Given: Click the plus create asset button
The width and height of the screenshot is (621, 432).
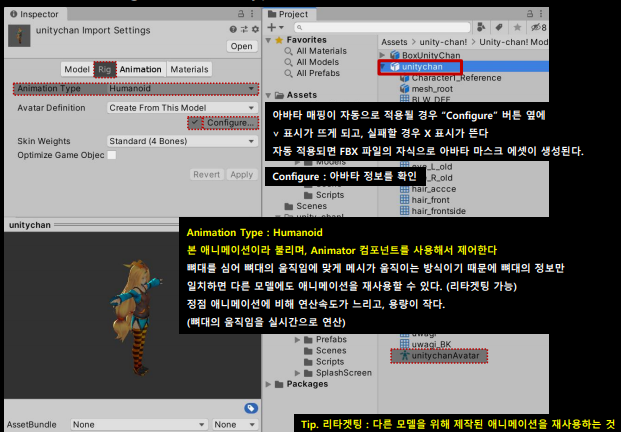Looking at the screenshot, I should [x=275, y=27].
